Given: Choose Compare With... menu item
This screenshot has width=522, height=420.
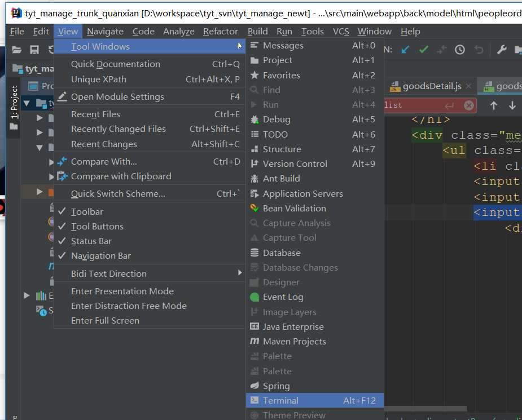Looking at the screenshot, I should click(x=150, y=161).
